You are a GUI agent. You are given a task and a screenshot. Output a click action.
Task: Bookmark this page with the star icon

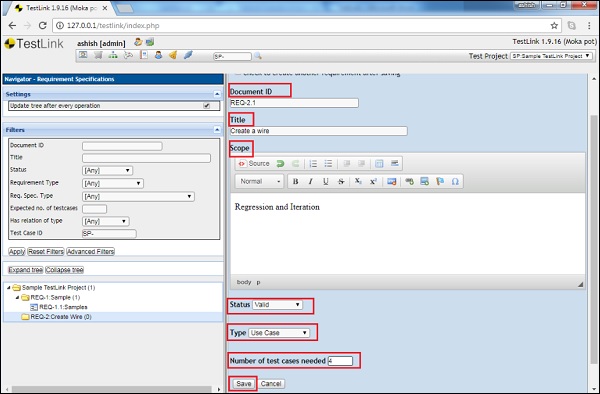coord(554,26)
